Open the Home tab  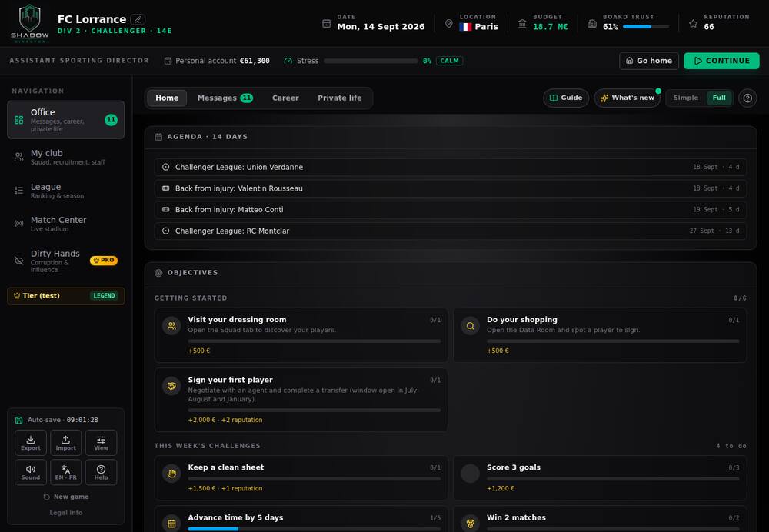167,98
